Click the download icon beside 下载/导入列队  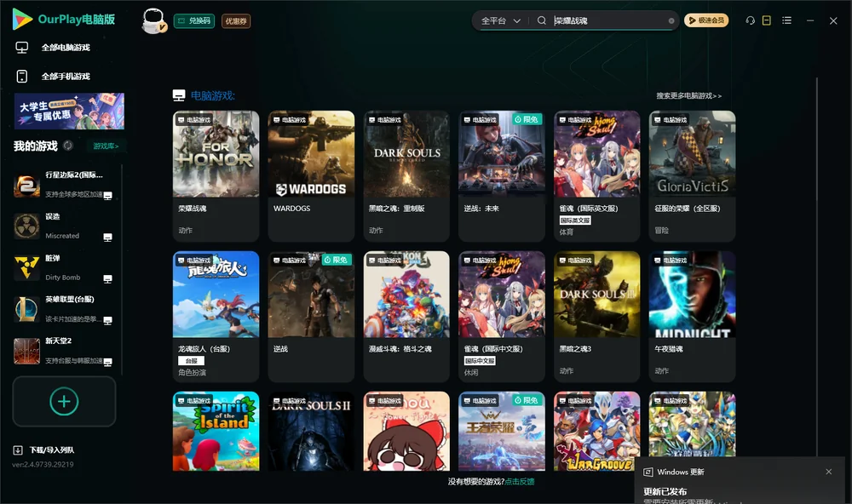(x=18, y=450)
